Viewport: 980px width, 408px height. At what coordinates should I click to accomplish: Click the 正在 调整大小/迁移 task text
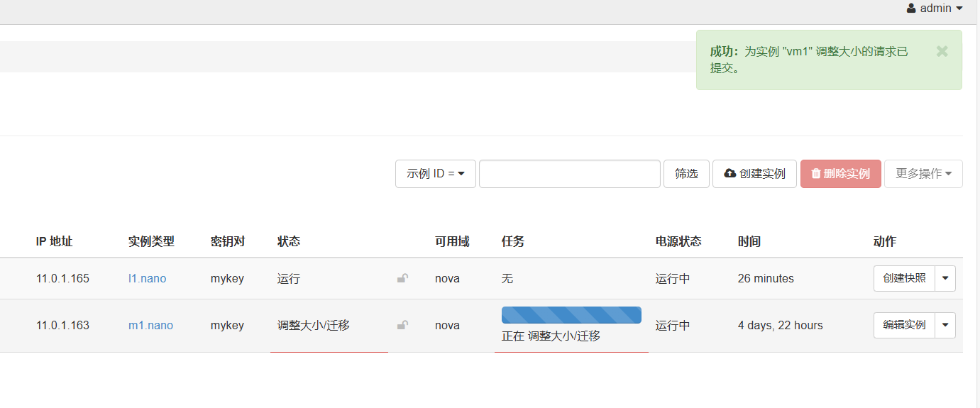pos(551,336)
